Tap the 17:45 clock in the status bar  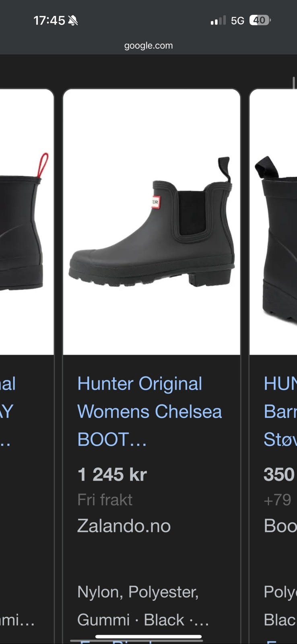[x=49, y=21]
